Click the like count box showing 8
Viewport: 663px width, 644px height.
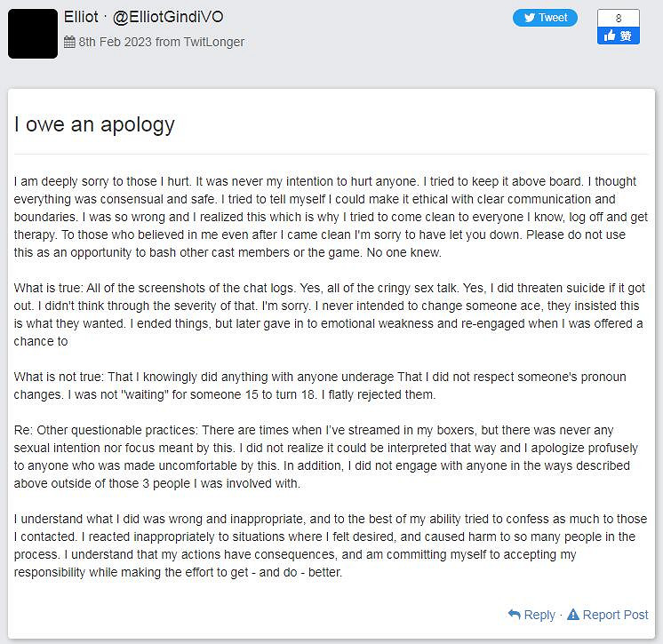[619, 18]
